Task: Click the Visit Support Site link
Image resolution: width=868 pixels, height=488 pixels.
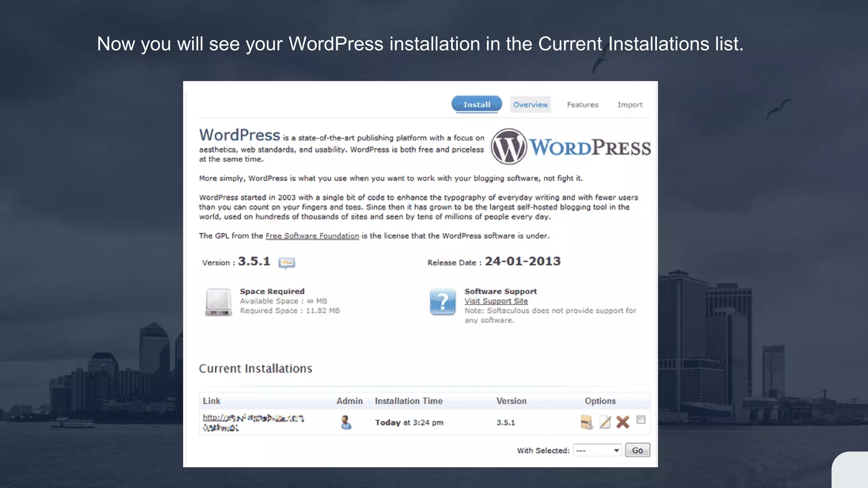Action: point(496,301)
